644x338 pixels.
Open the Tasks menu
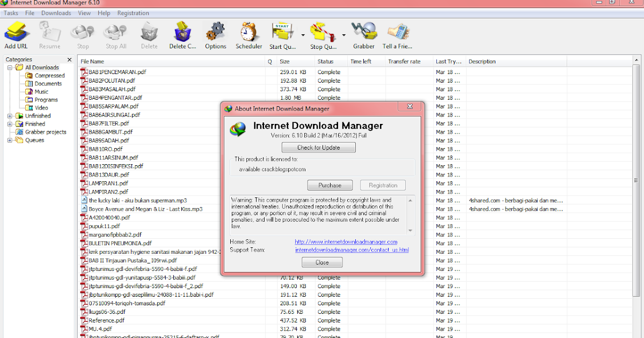click(x=11, y=13)
